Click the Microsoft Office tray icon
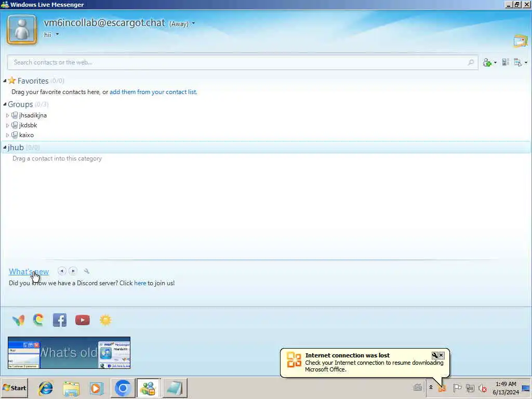The height and width of the screenshot is (399, 532). [x=443, y=388]
